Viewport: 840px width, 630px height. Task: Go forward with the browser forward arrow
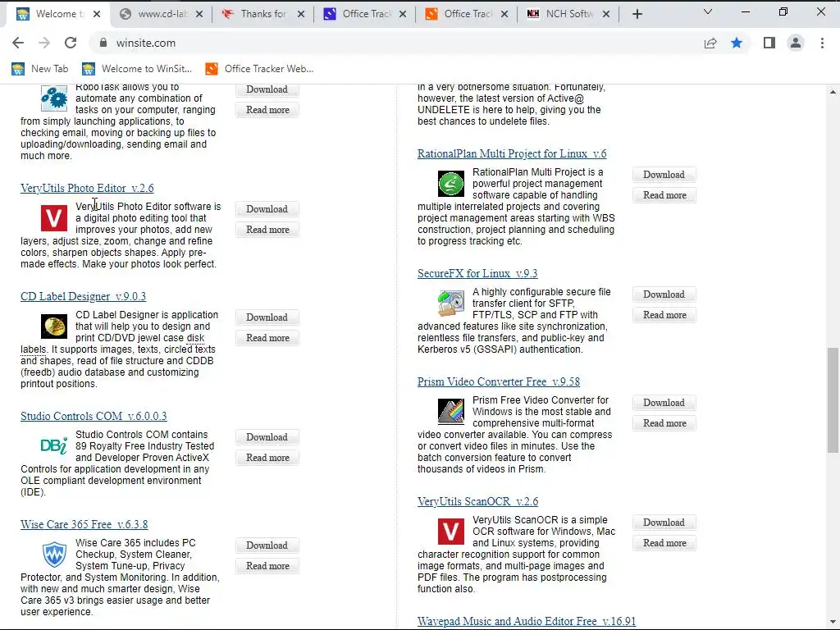[x=44, y=43]
